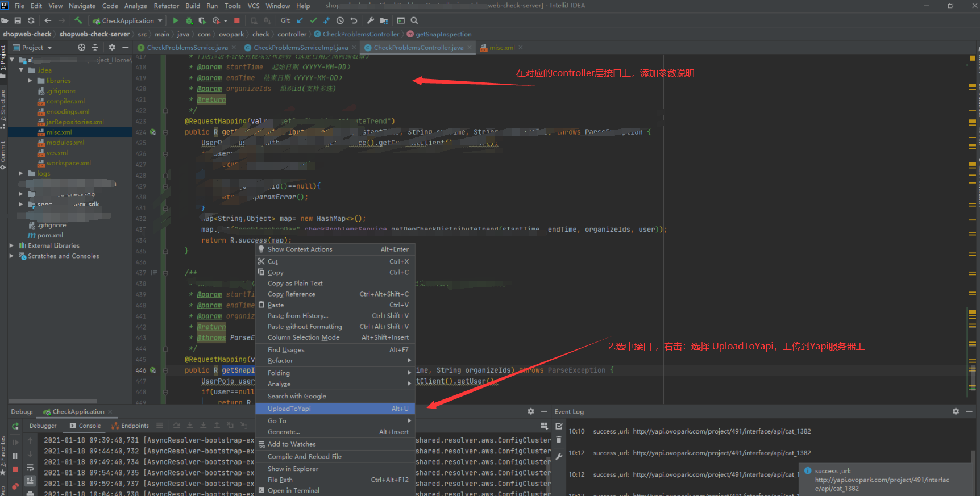980x496 pixels.
Task: Click Git Update Project blue arrow
Action: click(301, 20)
